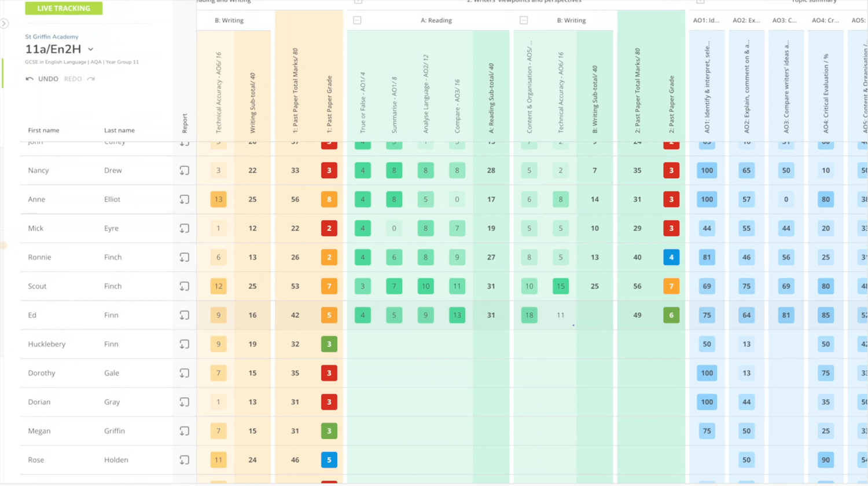Click Ed Finn's empty Writing Sub-total cell
The height and width of the screenshot is (486, 868).
[x=594, y=315]
